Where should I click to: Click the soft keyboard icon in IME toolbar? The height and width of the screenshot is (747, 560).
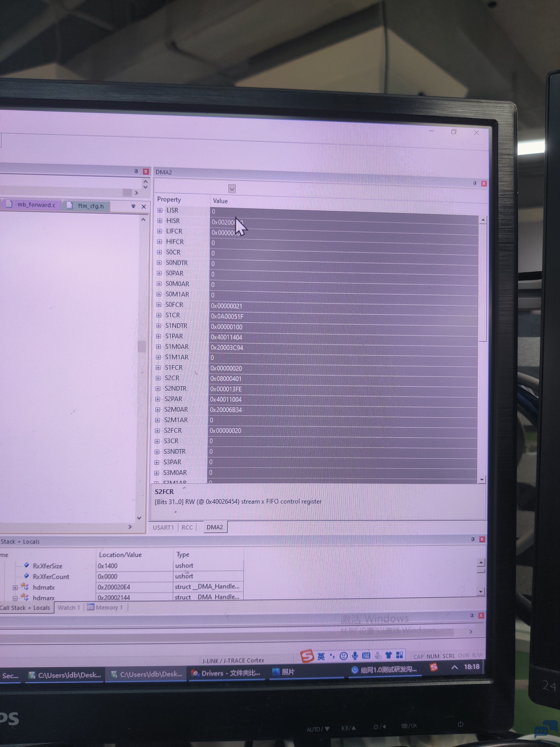tap(366, 656)
